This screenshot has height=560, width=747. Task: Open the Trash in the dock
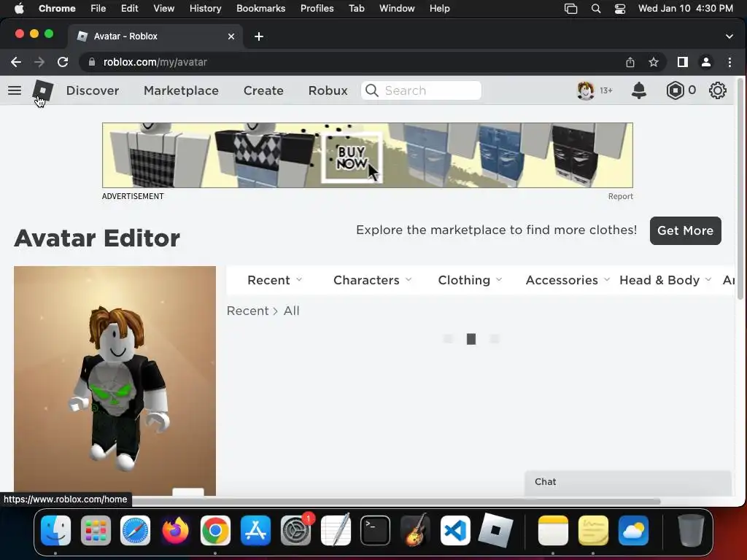coord(690,530)
